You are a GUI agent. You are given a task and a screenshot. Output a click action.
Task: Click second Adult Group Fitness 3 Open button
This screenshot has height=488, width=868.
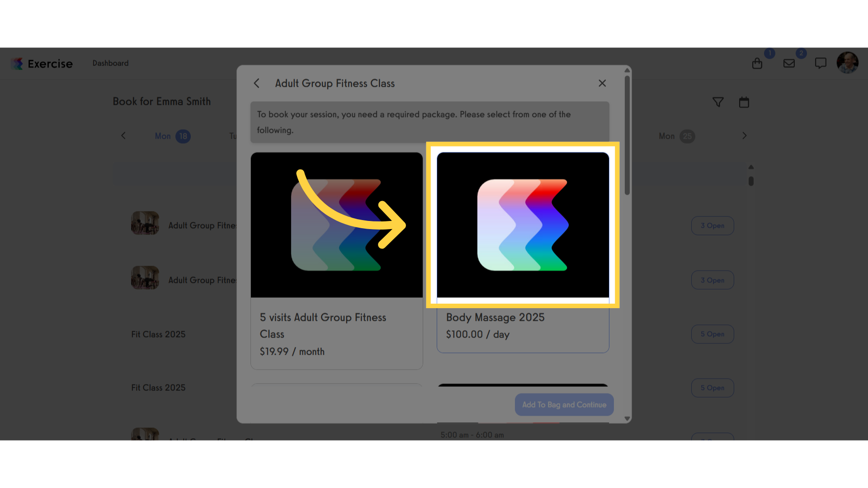(712, 280)
